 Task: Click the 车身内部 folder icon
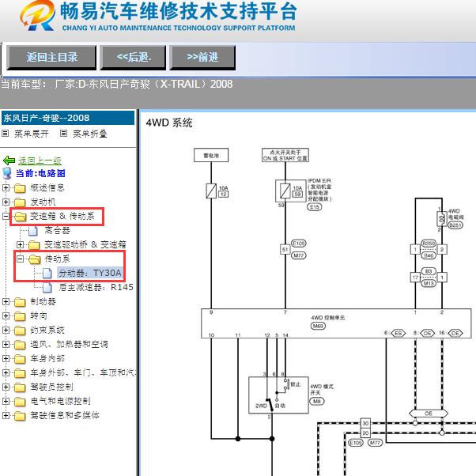[20, 359]
